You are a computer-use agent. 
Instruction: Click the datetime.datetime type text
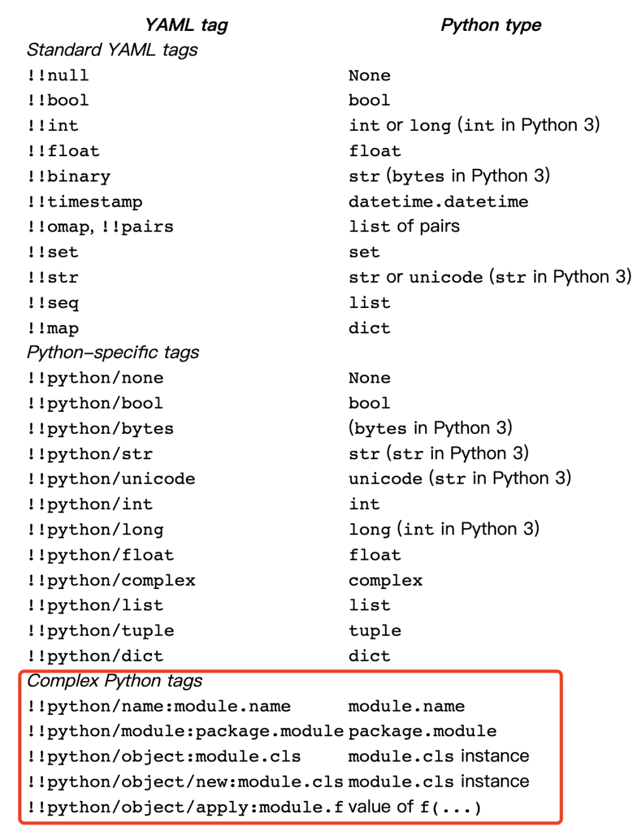438,202
